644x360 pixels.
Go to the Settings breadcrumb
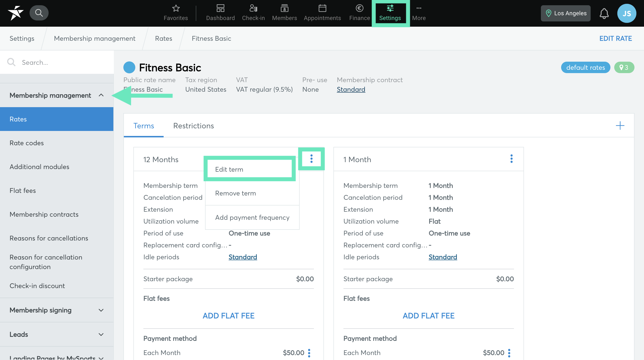(x=22, y=38)
